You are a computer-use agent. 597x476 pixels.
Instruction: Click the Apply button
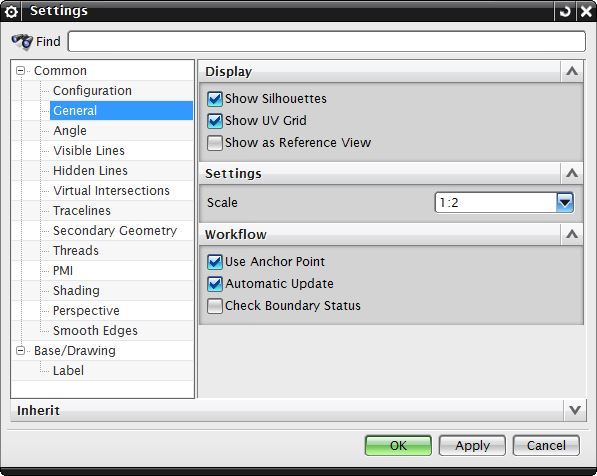[472, 446]
